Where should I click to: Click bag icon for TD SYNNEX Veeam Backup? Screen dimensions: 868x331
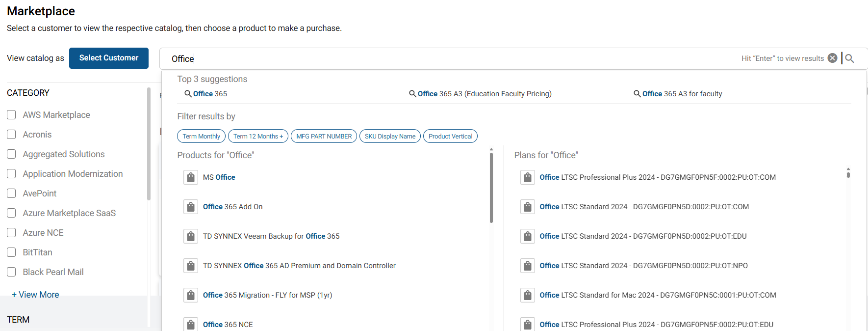pos(191,236)
